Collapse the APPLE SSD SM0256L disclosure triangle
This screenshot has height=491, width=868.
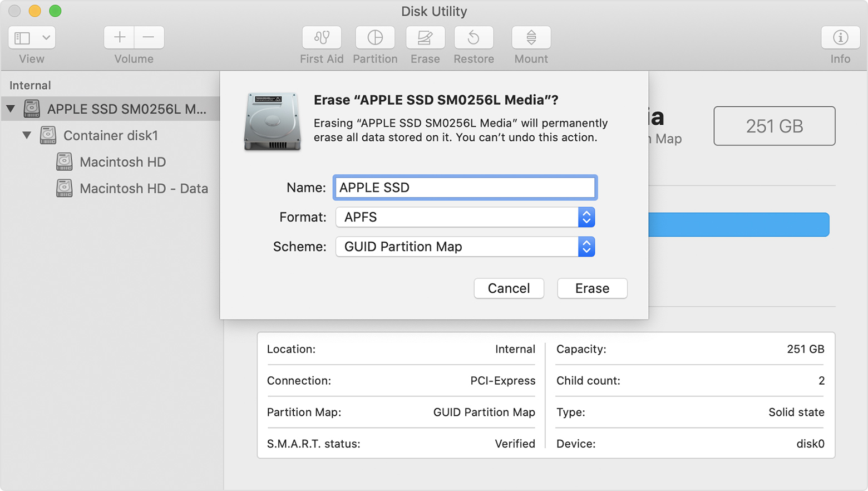point(10,109)
